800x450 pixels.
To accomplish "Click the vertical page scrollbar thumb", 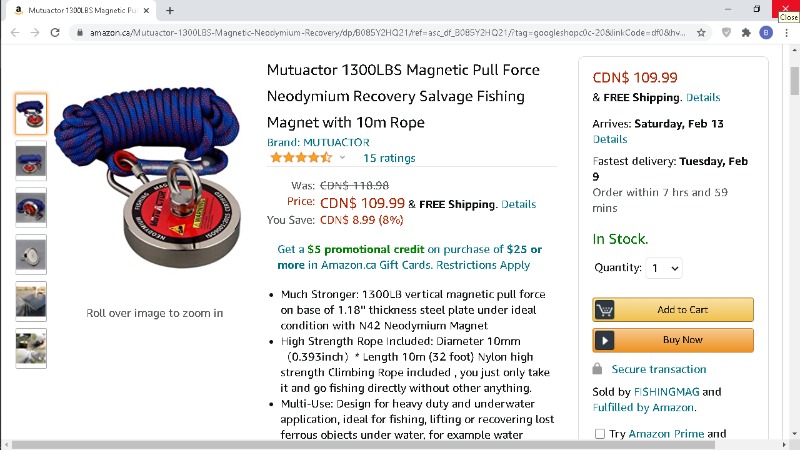I will [x=794, y=81].
